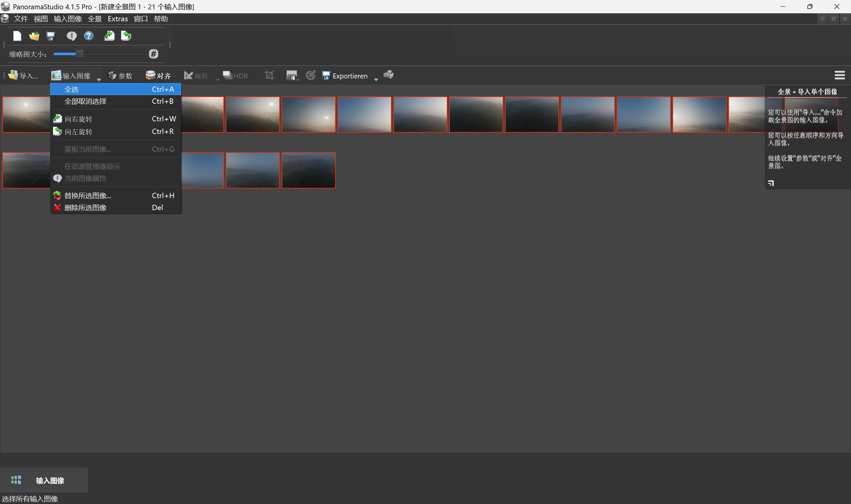Click the print icon in the toolbar
The height and width of the screenshot is (504, 851).
(389, 75)
